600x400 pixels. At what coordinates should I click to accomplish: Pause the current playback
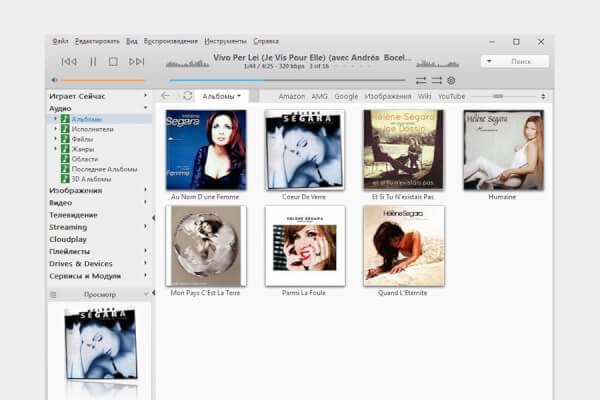93,62
